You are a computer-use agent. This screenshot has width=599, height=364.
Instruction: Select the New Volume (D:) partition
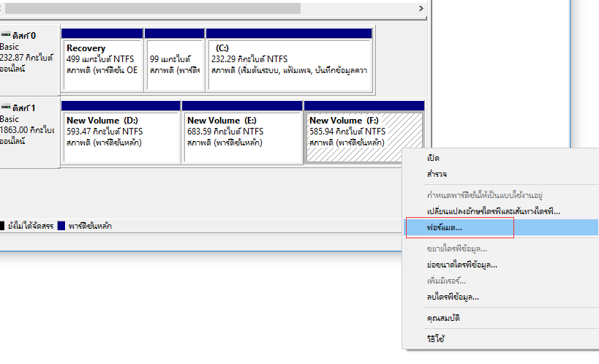coord(120,132)
